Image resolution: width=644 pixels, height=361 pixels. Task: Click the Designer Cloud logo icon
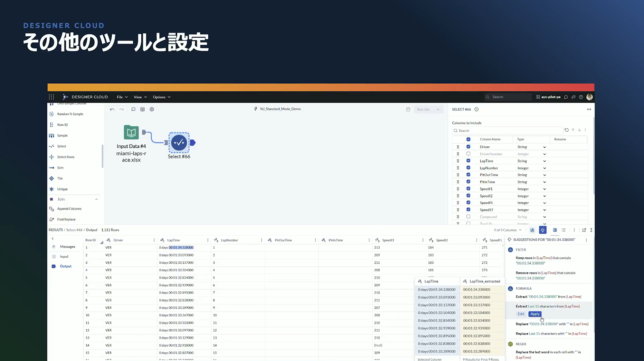pos(65,97)
